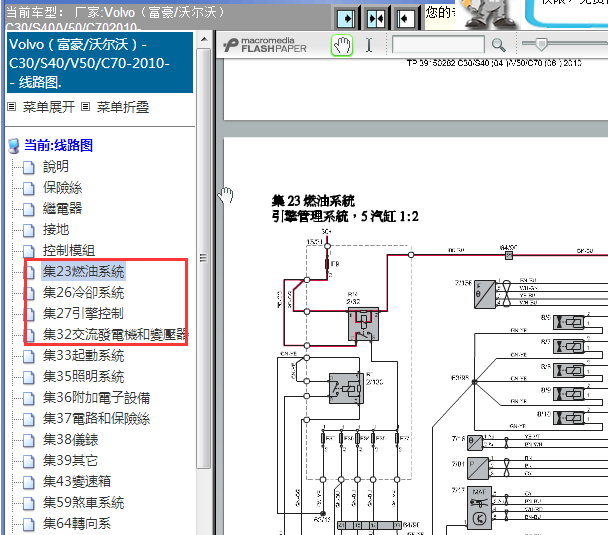Click the page icon next to 接地
Image resolution: width=608 pixels, height=535 pixels.
pos(28,230)
